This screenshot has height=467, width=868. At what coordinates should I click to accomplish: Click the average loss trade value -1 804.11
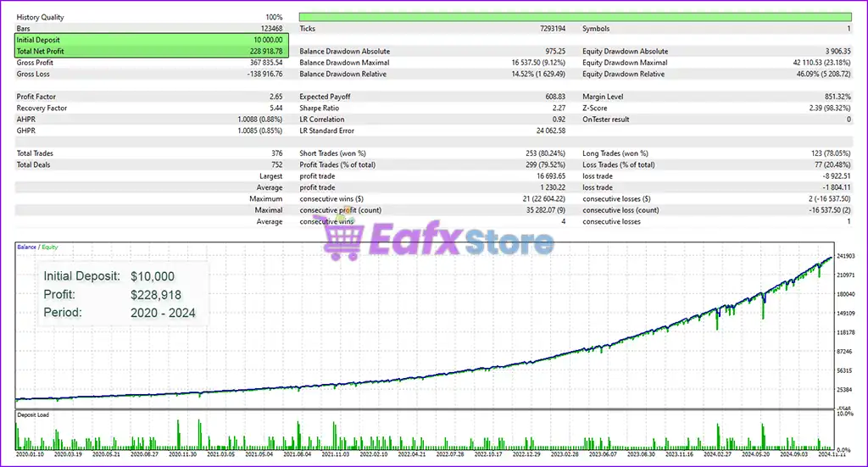(x=837, y=187)
